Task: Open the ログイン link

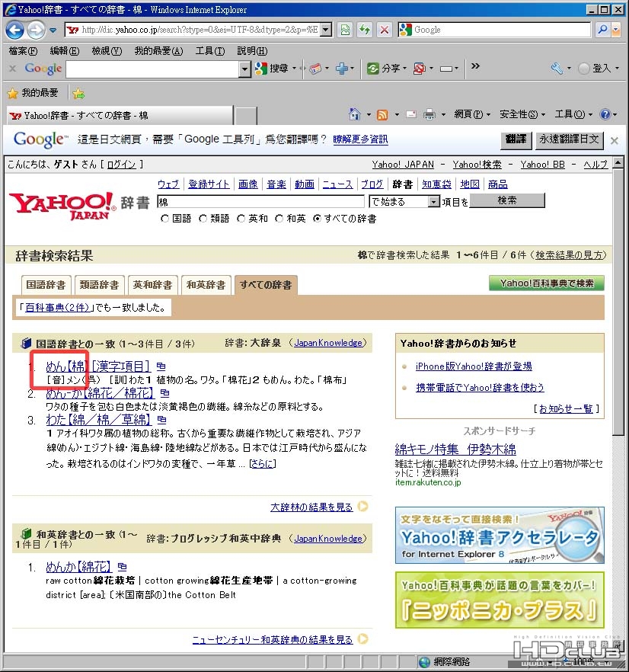Action: click(121, 165)
